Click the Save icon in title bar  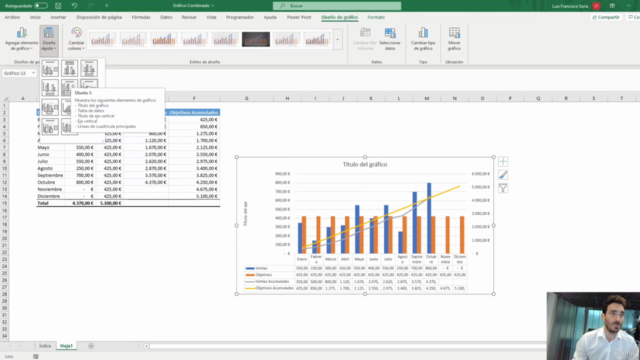[58, 6]
